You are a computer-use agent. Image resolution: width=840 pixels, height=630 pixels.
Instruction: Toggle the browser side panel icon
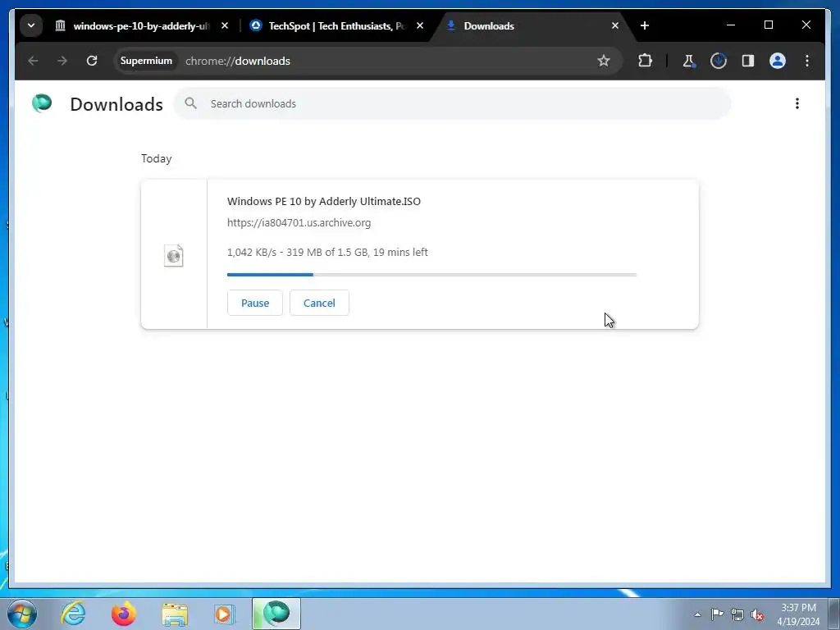tap(748, 61)
